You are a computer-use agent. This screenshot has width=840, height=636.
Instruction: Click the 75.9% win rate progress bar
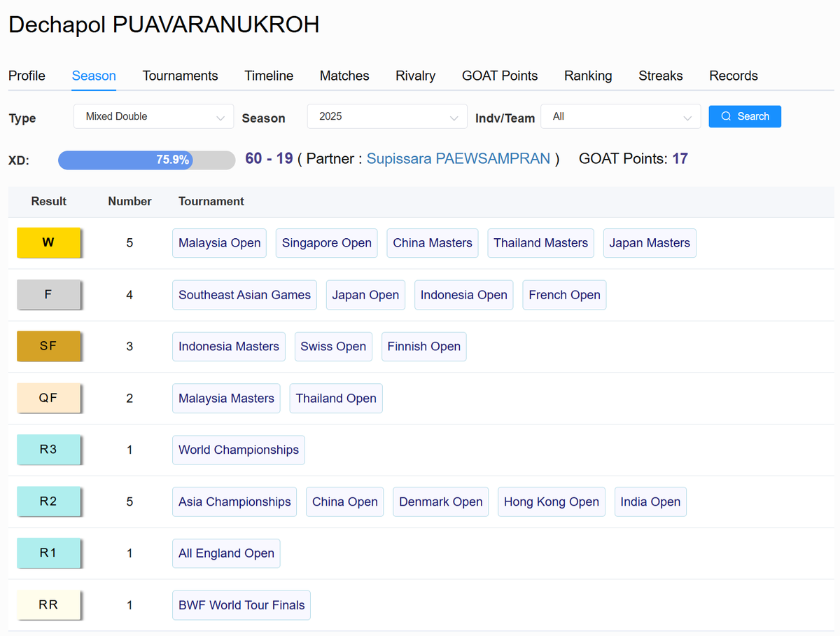pyautogui.click(x=146, y=160)
